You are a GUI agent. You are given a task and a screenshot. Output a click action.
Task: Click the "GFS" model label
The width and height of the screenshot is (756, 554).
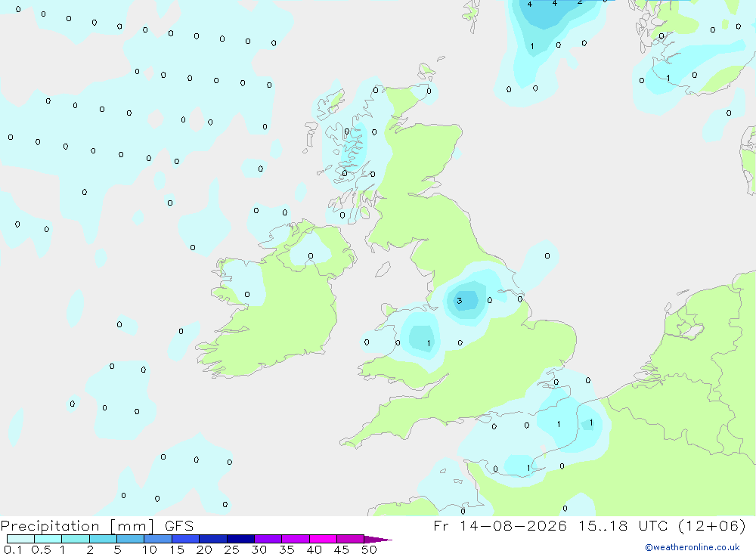click(179, 525)
